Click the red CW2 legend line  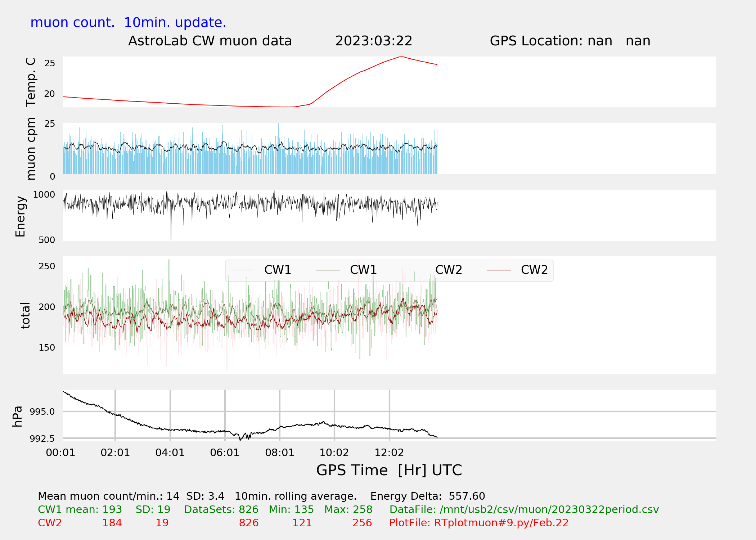pyautogui.click(x=499, y=270)
